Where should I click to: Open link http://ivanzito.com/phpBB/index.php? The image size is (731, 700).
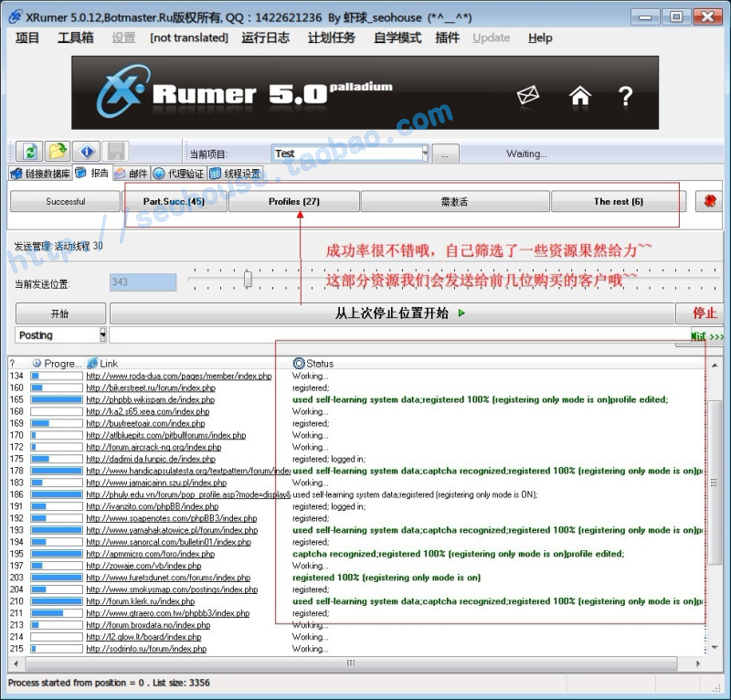tap(153, 506)
